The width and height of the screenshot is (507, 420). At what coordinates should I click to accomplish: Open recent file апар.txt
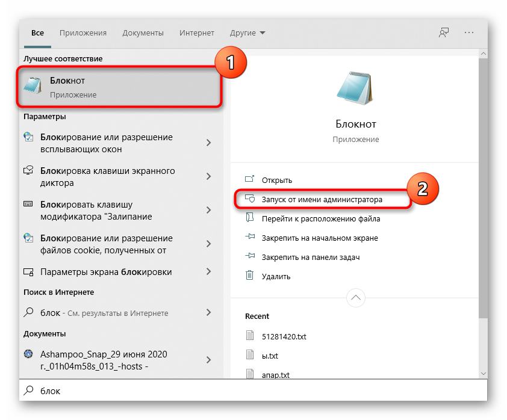click(x=276, y=375)
